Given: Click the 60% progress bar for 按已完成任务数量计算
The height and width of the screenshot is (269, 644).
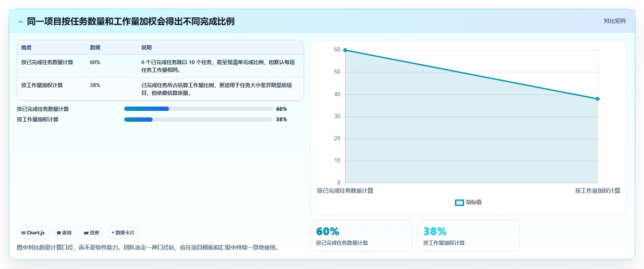Looking at the screenshot, I should (199, 109).
